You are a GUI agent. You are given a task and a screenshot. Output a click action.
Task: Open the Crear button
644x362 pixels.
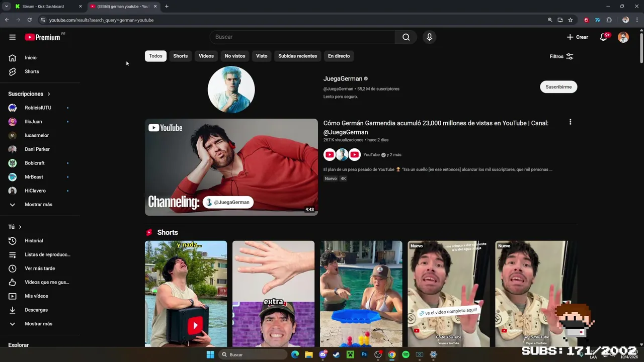577,37
